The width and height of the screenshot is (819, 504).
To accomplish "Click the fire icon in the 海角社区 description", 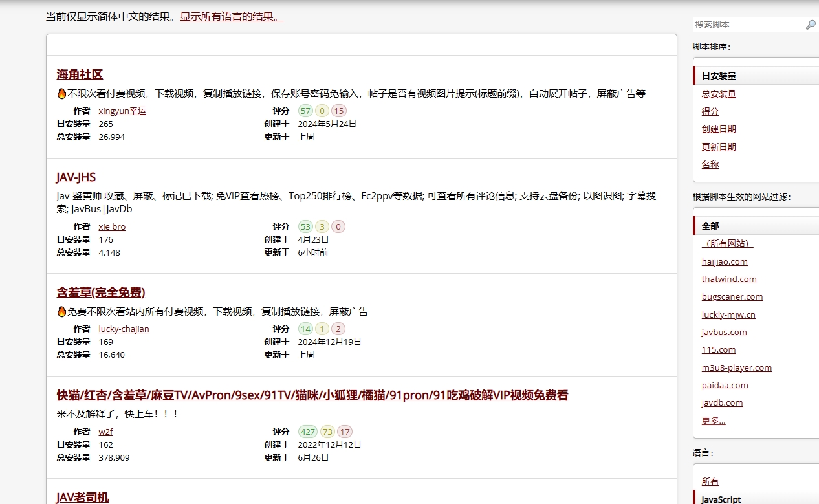I will tap(62, 94).
